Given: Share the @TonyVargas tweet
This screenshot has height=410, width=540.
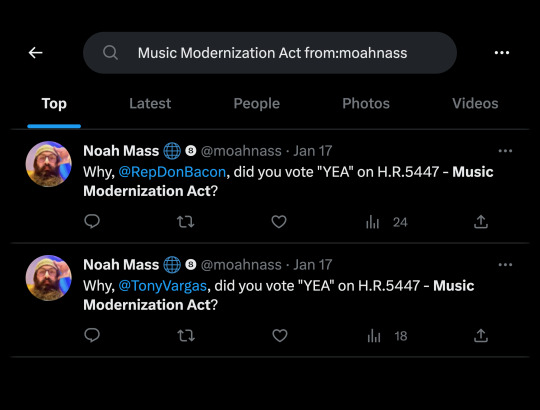Looking at the screenshot, I should click(481, 336).
